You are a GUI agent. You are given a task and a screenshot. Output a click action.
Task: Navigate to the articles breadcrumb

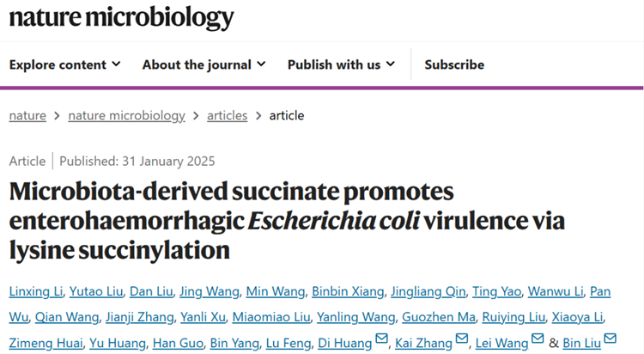coord(228,115)
